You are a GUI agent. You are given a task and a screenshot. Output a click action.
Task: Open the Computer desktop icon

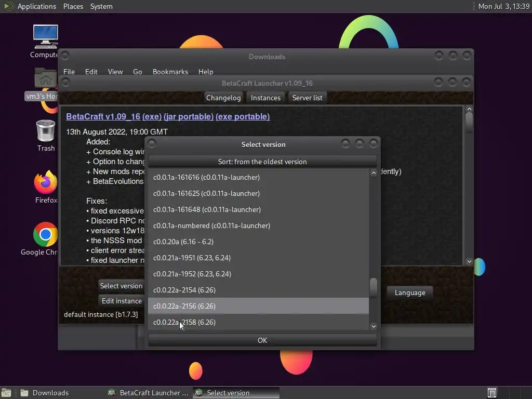45,41
